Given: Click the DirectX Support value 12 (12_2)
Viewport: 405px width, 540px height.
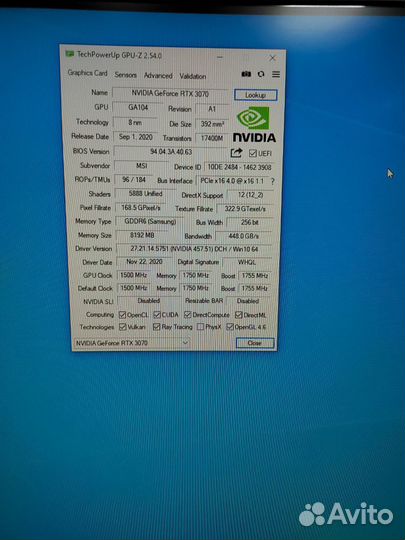Looking at the screenshot, I should click(x=250, y=195).
